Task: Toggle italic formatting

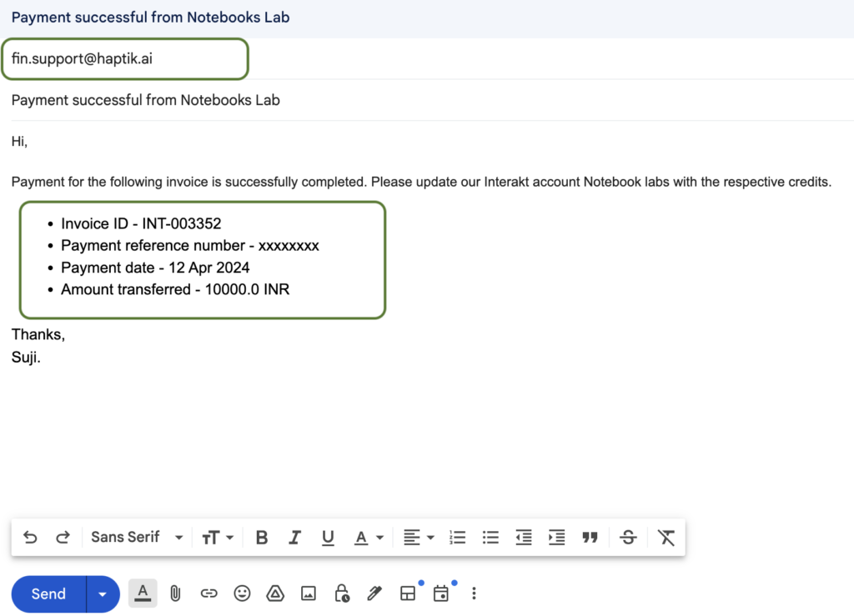Action: (294, 538)
